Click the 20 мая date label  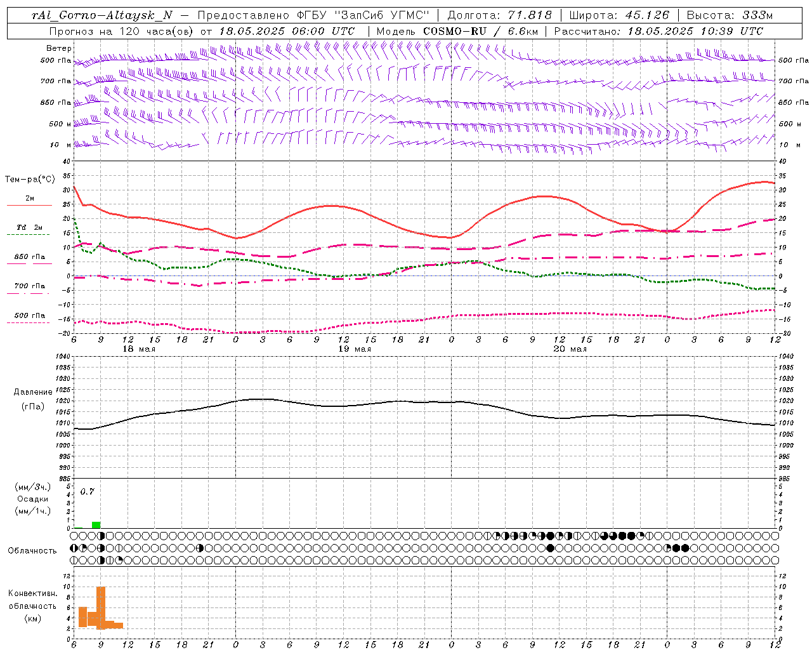tap(570, 349)
